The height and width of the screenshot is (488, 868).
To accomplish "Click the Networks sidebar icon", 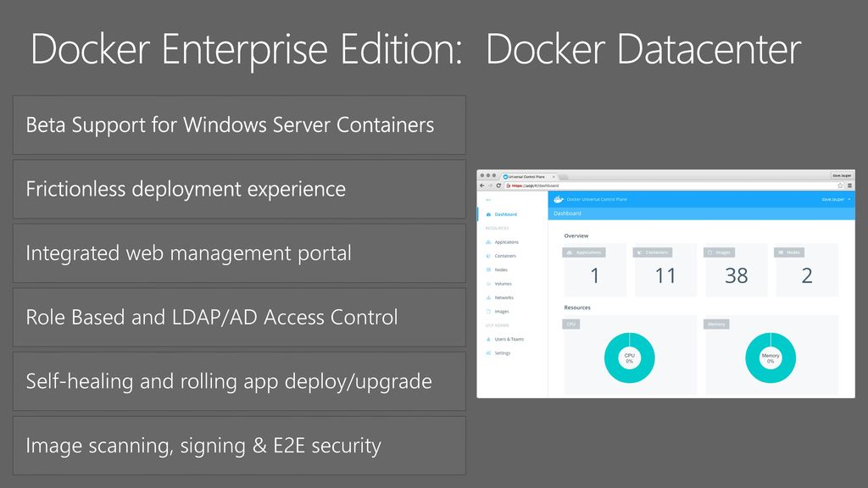I will (488, 297).
